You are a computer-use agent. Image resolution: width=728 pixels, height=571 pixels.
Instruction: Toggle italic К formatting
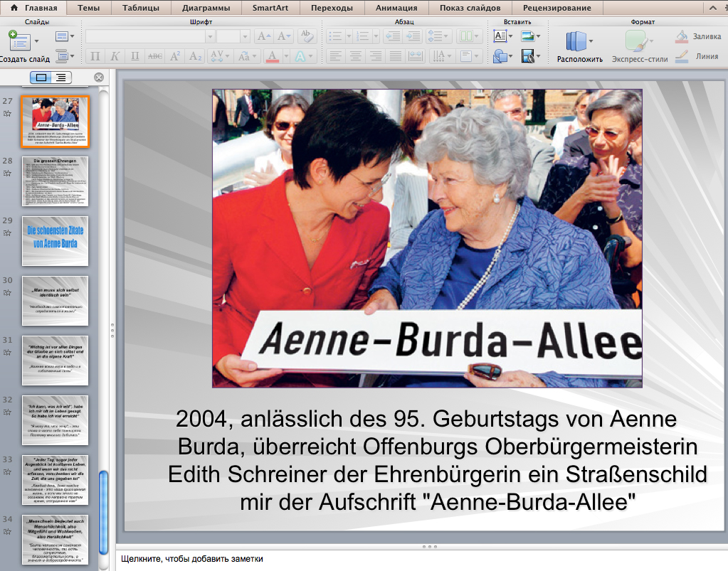coord(115,56)
